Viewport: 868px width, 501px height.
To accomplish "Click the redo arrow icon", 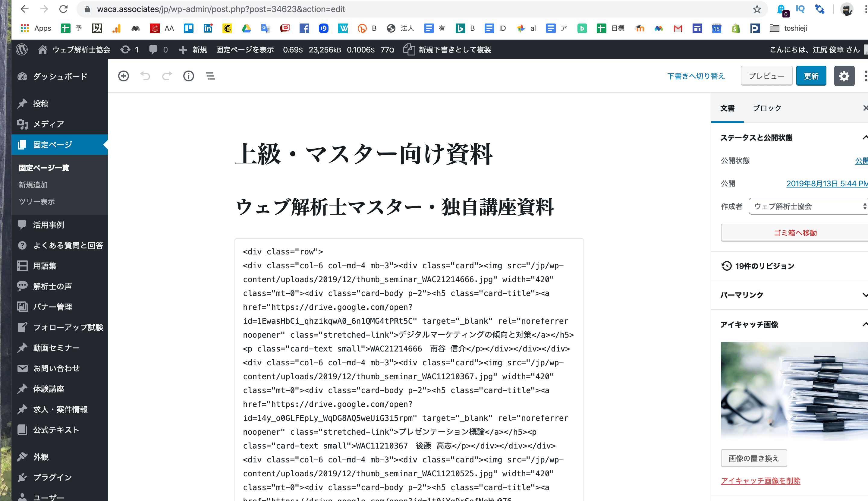I will click(167, 76).
